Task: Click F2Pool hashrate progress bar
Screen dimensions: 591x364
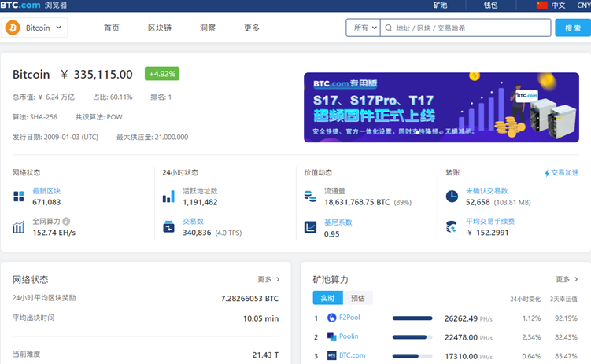Action: pyautogui.click(x=412, y=318)
